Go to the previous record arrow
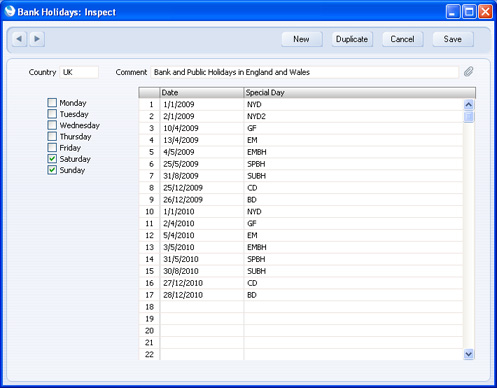The width and height of the screenshot is (497, 388). [19, 39]
